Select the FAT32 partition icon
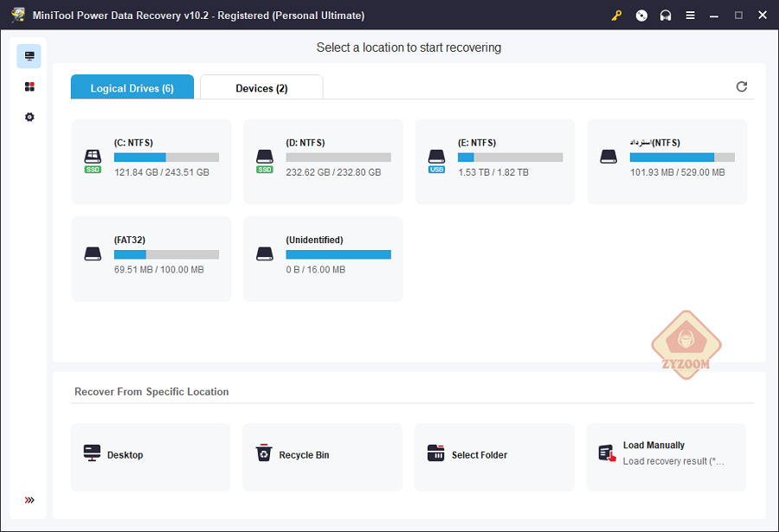Image resolution: width=779 pixels, height=532 pixels. (93, 254)
